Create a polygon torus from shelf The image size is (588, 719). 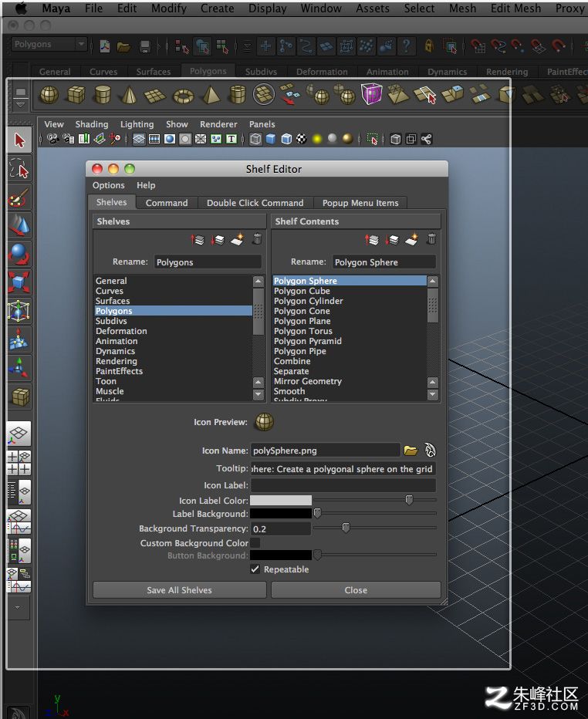[x=183, y=96]
